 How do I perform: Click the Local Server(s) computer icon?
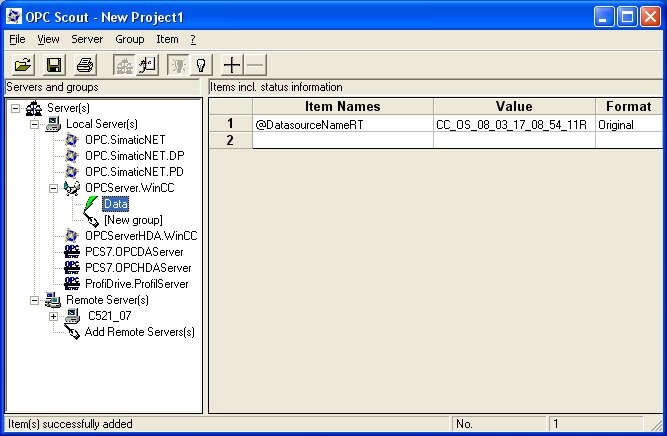pyautogui.click(x=53, y=124)
